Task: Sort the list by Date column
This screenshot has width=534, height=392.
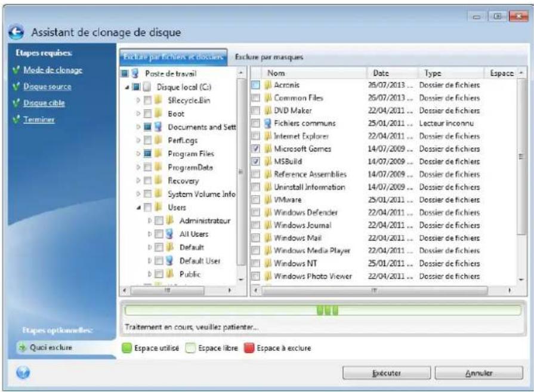Action: click(x=393, y=73)
